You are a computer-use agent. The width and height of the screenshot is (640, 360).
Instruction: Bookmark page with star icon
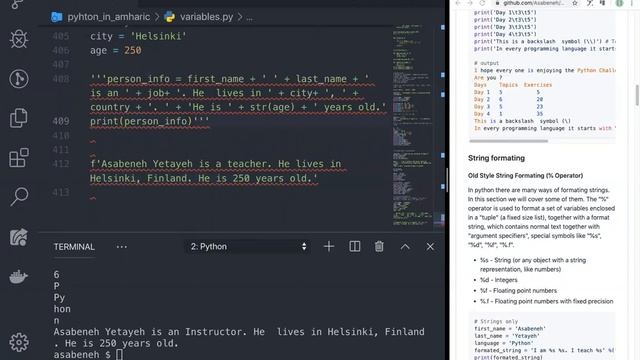[575, 3]
